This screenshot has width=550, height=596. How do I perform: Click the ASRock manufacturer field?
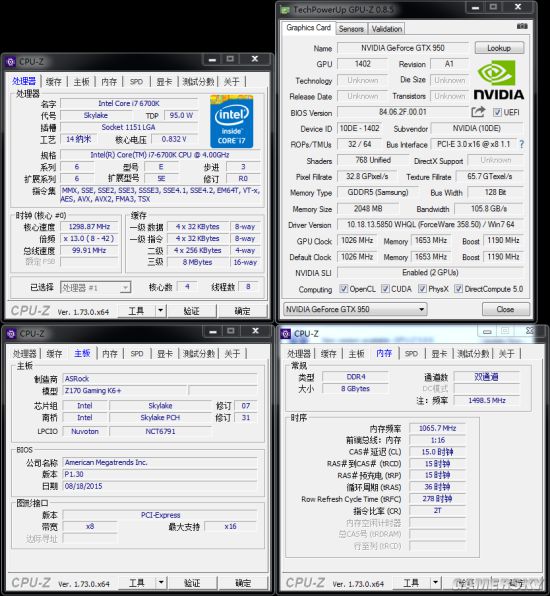pos(160,379)
